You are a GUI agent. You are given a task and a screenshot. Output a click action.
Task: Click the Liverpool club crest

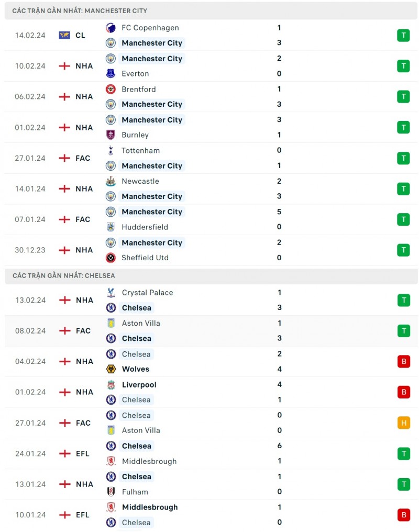[111, 385]
